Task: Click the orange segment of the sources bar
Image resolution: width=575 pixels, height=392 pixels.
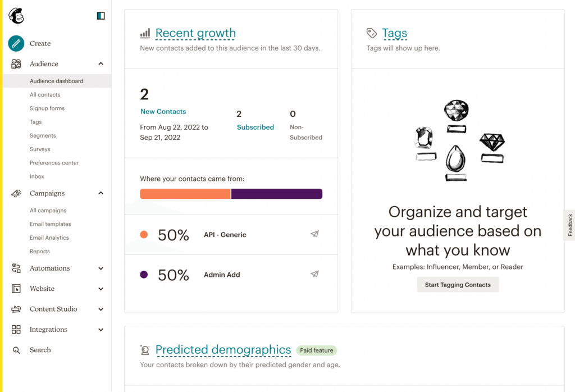Action: 185,193
